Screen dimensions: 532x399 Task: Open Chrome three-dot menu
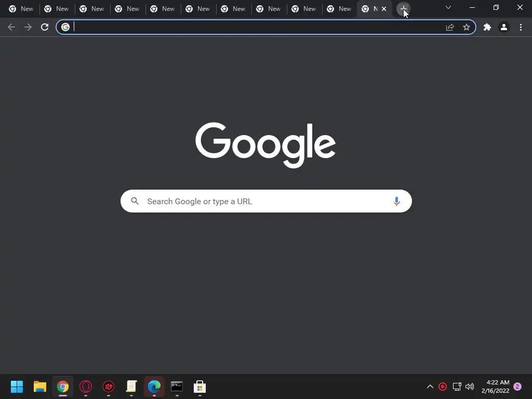pyautogui.click(x=521, y=27)
